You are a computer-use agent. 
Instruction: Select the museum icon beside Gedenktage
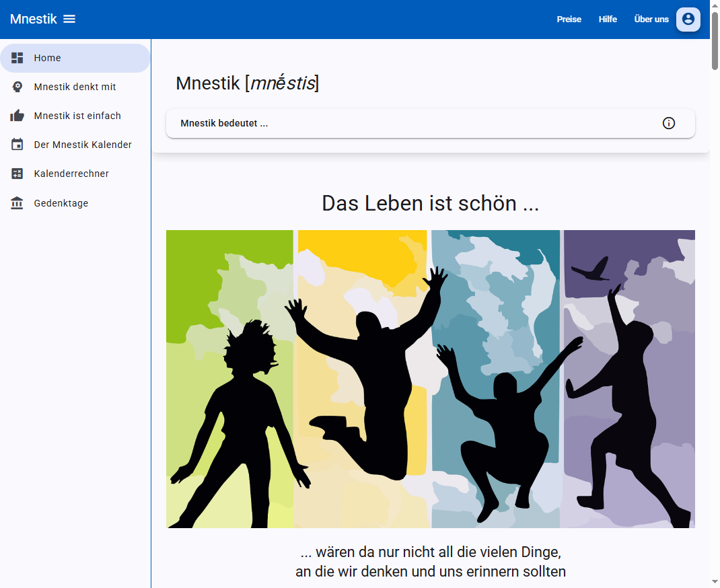pos(17,203)
